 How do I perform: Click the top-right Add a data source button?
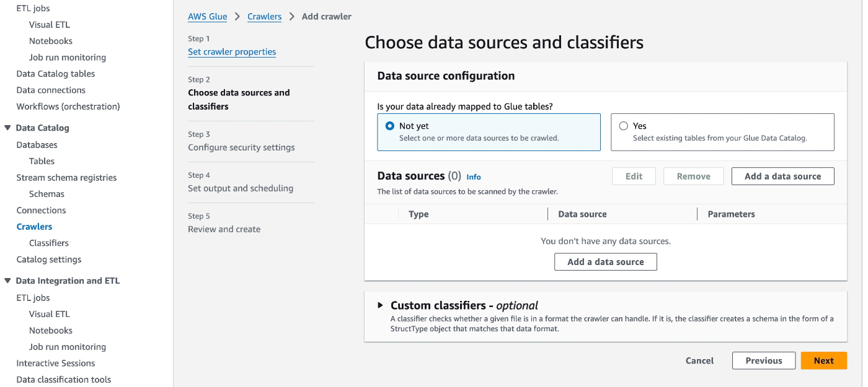point(782,176)
